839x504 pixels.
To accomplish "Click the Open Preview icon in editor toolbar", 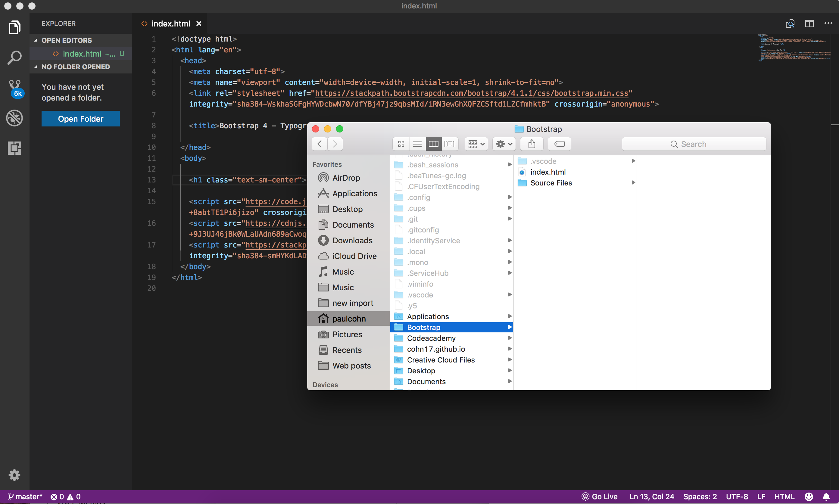I will point(790,23).
